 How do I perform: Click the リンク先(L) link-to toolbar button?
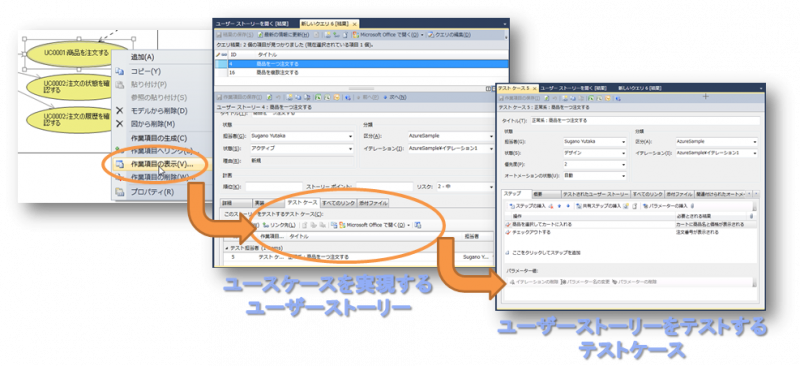click(279, 225)
